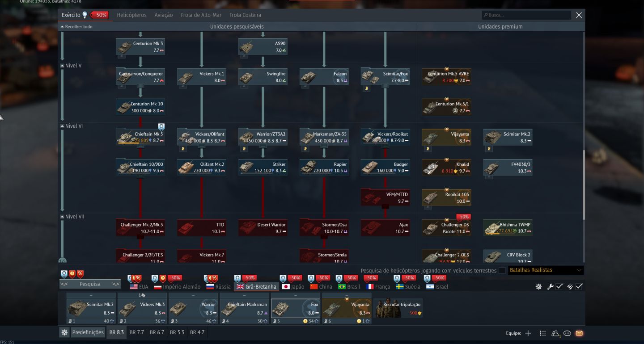This screenshot has width=644, height=344.
Task: Select the Fox crew slot
Action: [x=296, y=308]
